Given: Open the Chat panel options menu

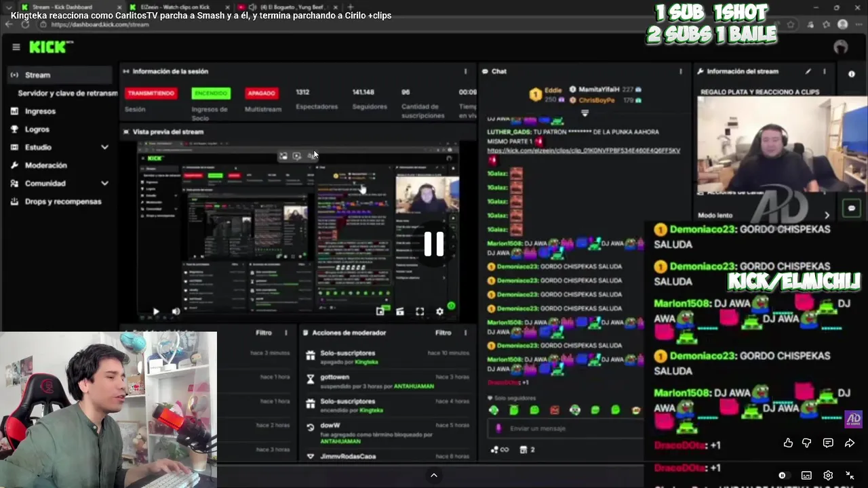Looking at the screenshot, I should pyautogui.click(x=681, y=71).
